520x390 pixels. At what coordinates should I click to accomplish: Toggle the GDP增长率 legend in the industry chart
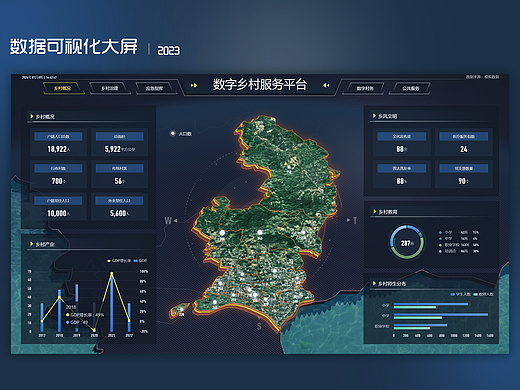(119, 261)
